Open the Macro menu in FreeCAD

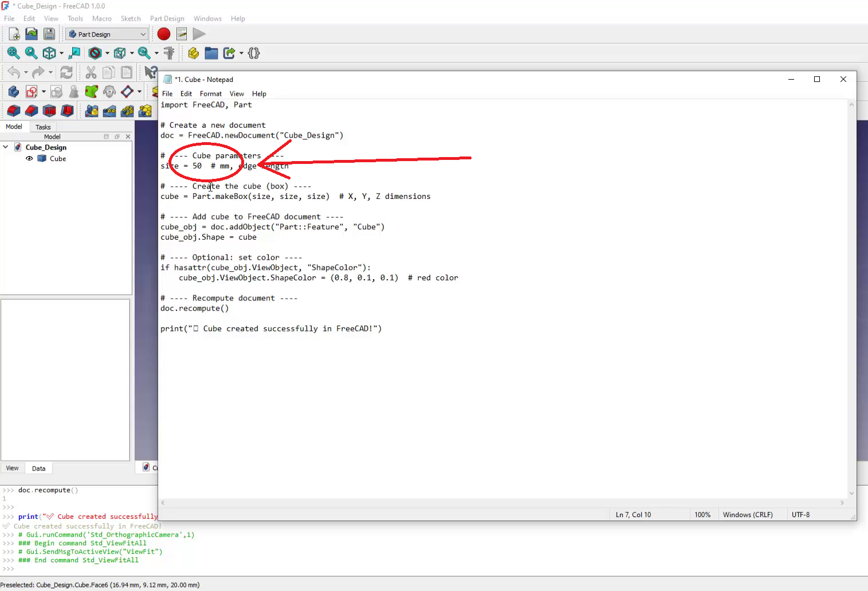click(x=102, y=19)
